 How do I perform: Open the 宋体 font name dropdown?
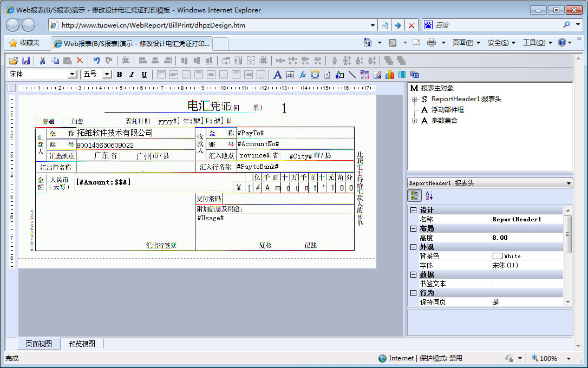point(72,74)
